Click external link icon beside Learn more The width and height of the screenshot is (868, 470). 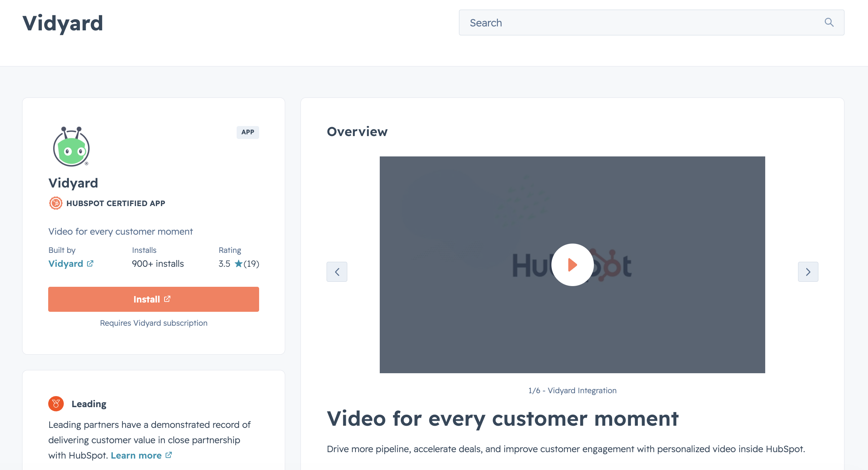click(x=169, y=455)
